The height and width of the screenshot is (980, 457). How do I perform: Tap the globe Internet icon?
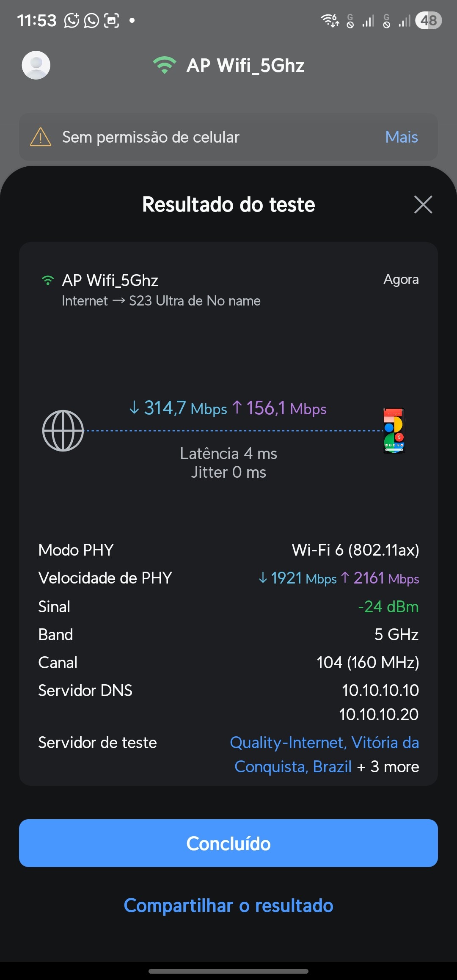pos(63,431)
